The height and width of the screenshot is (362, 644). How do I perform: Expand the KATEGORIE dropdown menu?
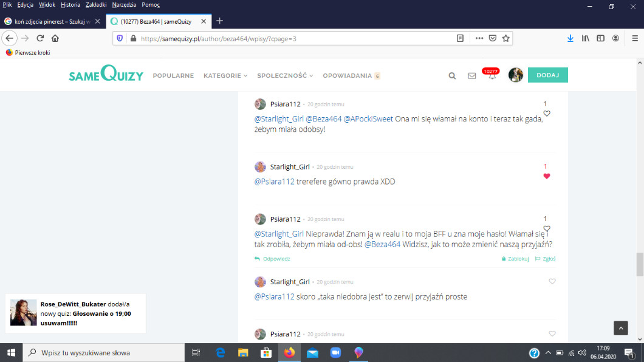[x=225, y=76]
